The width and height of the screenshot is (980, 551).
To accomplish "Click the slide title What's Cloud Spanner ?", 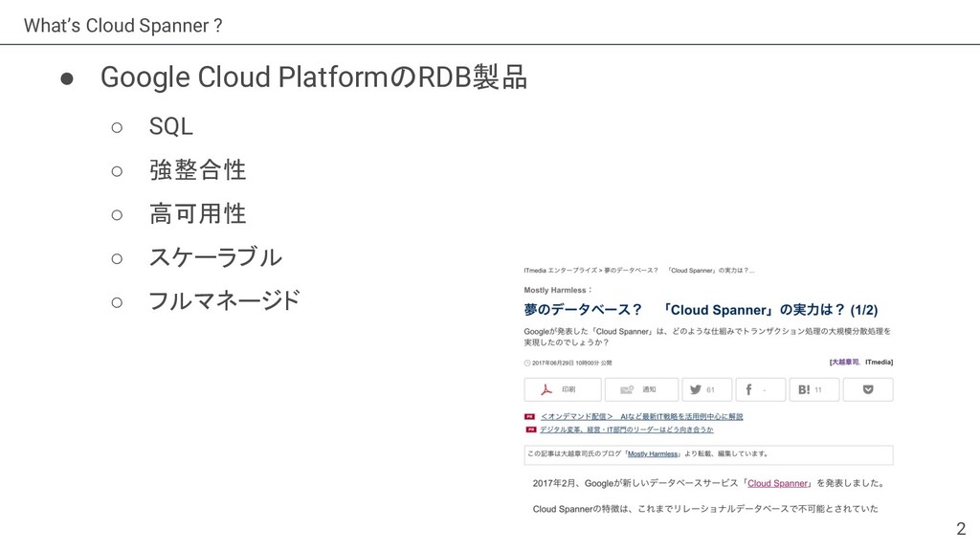I will coord(123,26).
